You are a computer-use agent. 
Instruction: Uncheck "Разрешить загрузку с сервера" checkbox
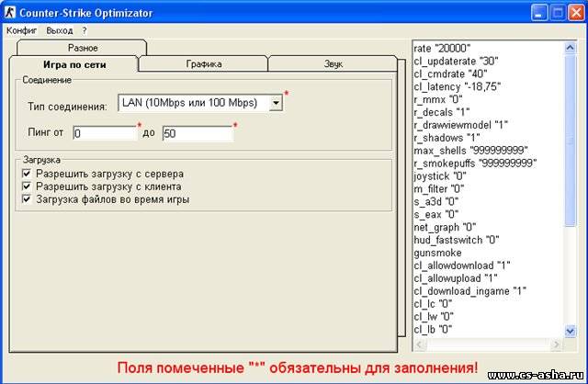pyautogui.click(x=28, y=174)
